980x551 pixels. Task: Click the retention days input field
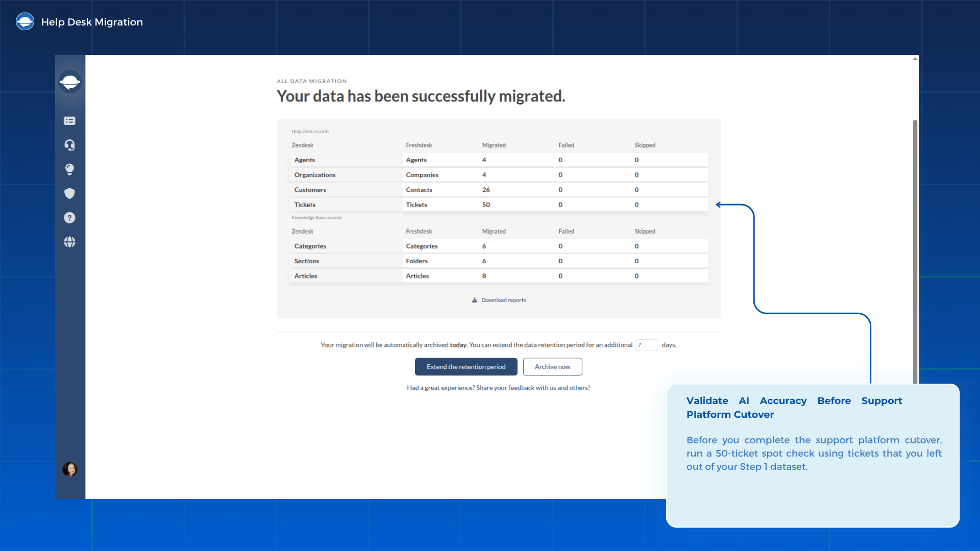[646, 345]
